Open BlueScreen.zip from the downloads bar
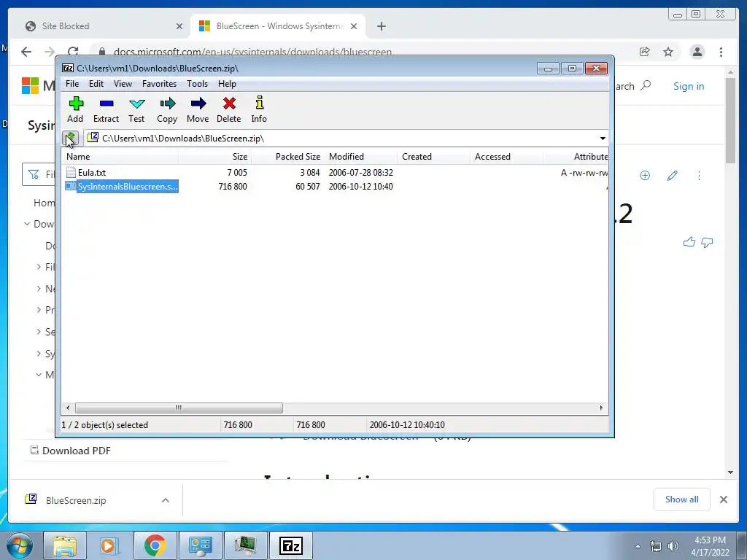Viewport: 747px width, 560px height. click(76, 500)
